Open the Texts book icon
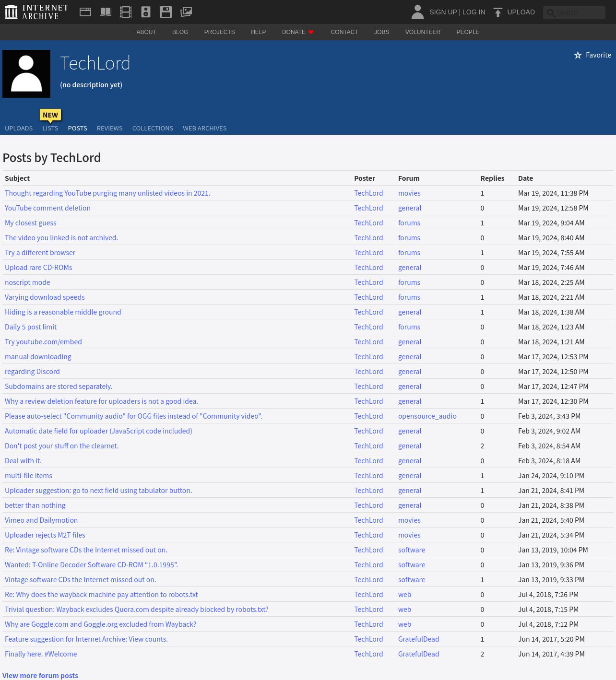The image size is (616, 680). click(106, 12)
